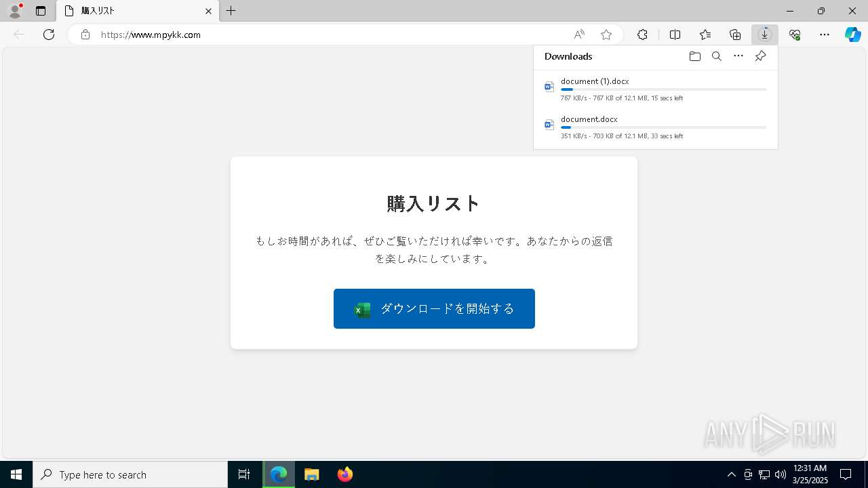Viewport: 868px width, 488px height.
Task: Open File Explorer from taskbar
Action: tap(312, 474)
